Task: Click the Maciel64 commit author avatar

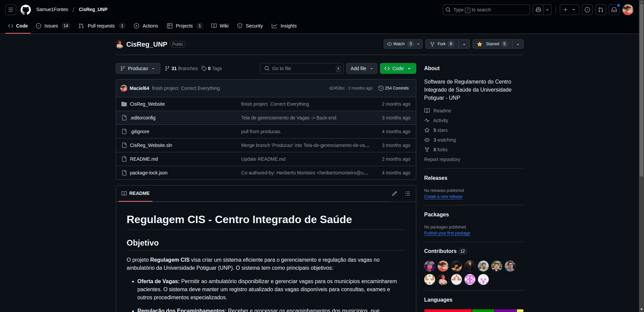Action: [x=124, y=88]
